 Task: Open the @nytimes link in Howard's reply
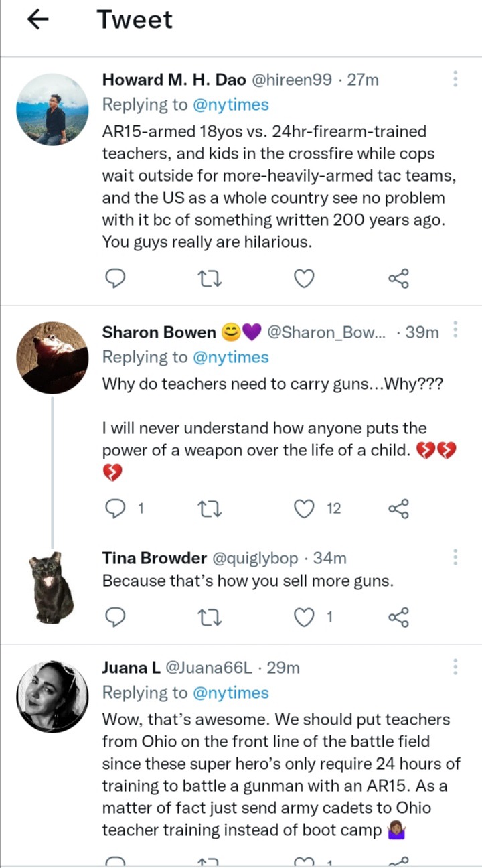[230, 104]
